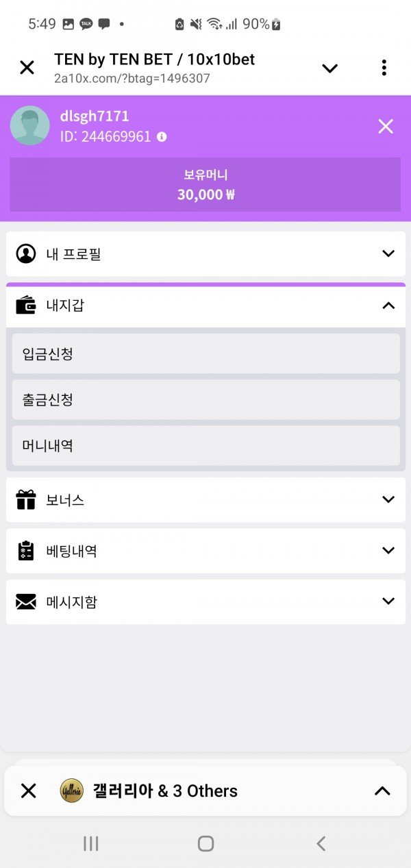Select 입금신청 deposit request
411x868 pixels.
click(x=206, y=354)
